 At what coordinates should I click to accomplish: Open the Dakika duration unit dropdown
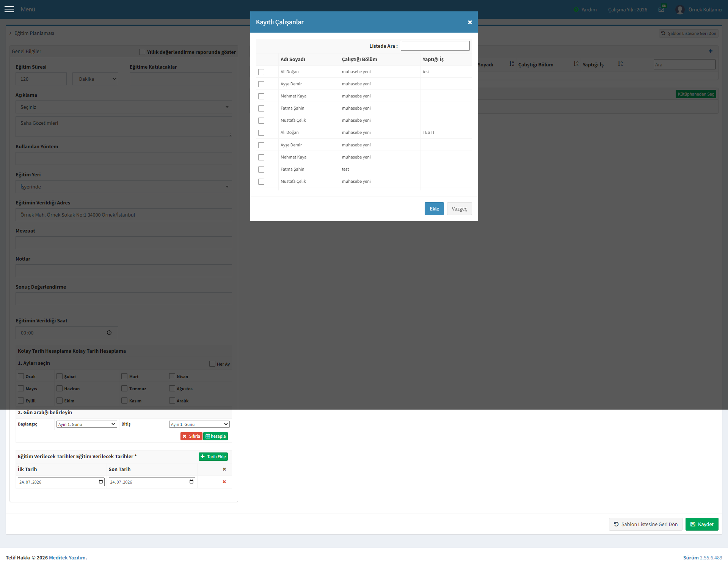tap(95, 79)
